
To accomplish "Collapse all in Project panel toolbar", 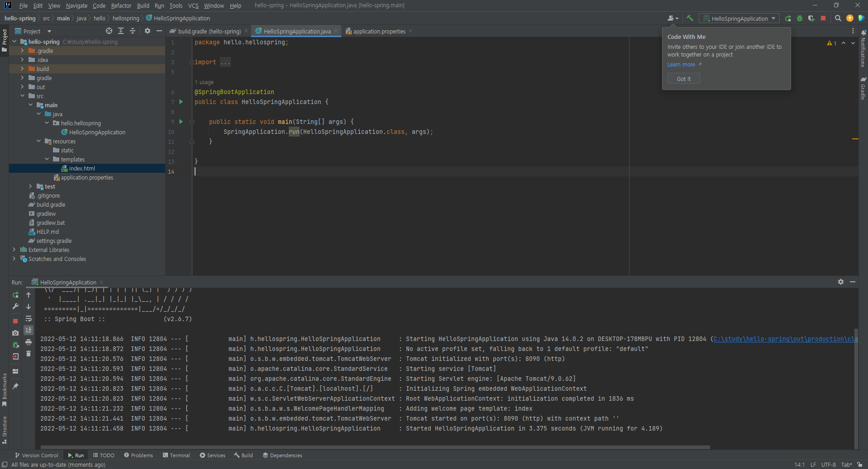I will point(133,31).
